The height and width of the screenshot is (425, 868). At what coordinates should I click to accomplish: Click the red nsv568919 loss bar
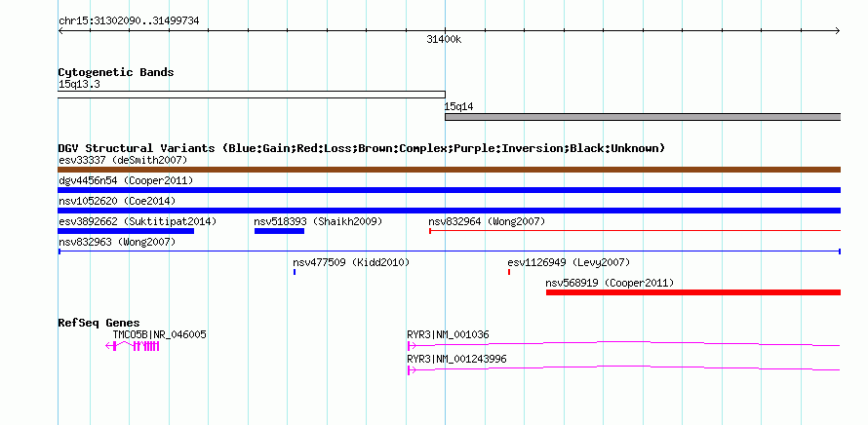pyautogui.click(x=693, y=292)
